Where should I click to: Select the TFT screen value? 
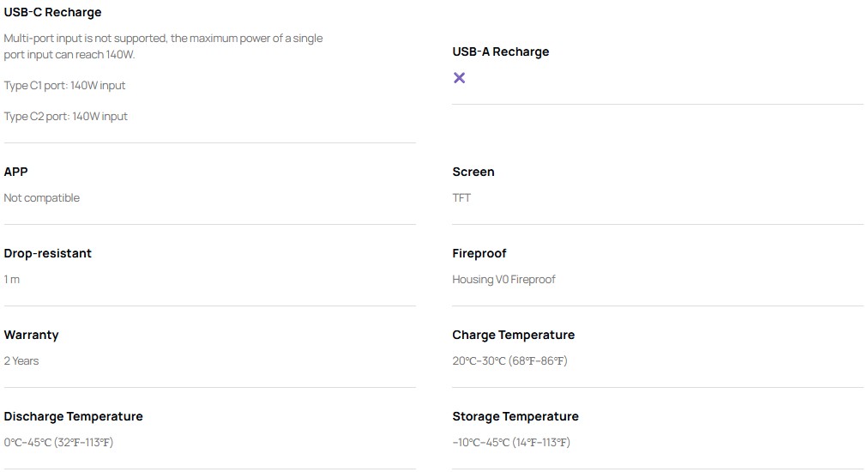point(461,197)
